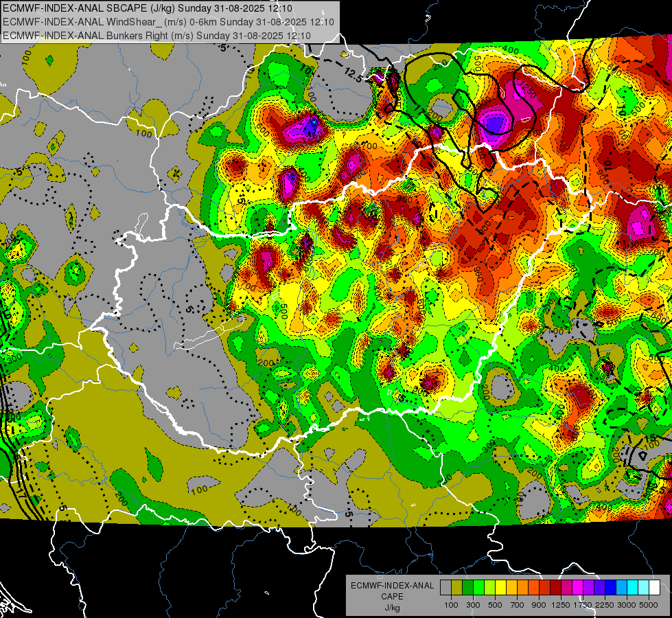This screenshot has width=672, height=618.
Task: Click the purple swatch right after 1750
Action: coord(588,588)
